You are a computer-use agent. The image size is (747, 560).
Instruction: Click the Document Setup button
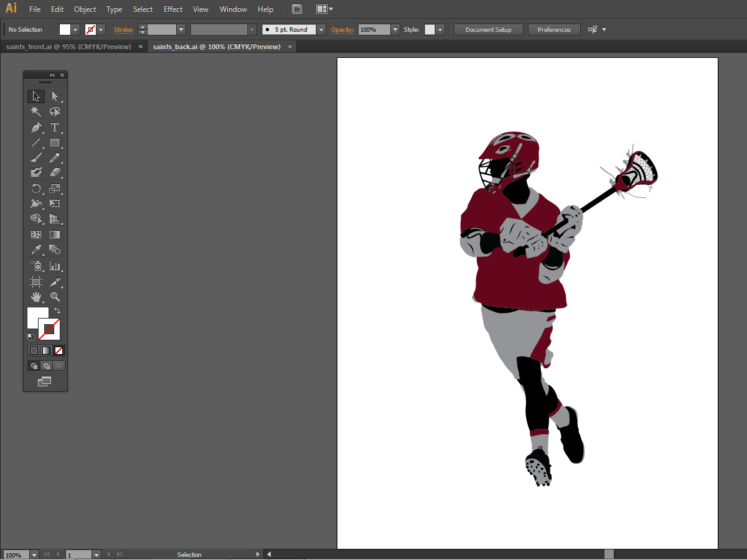point(488,30)
